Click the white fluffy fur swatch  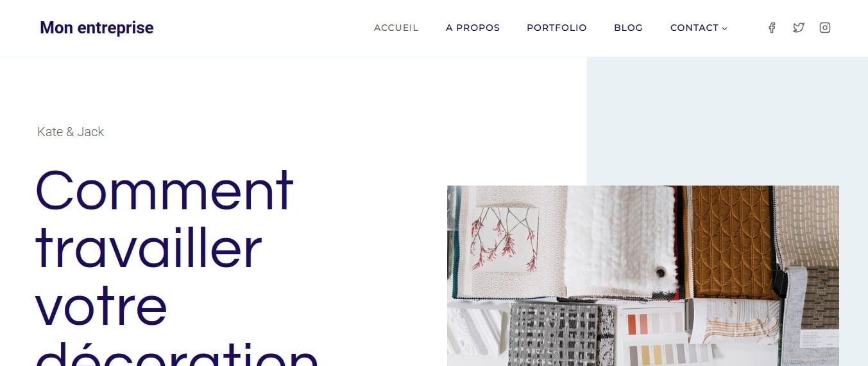pos(620,241)
